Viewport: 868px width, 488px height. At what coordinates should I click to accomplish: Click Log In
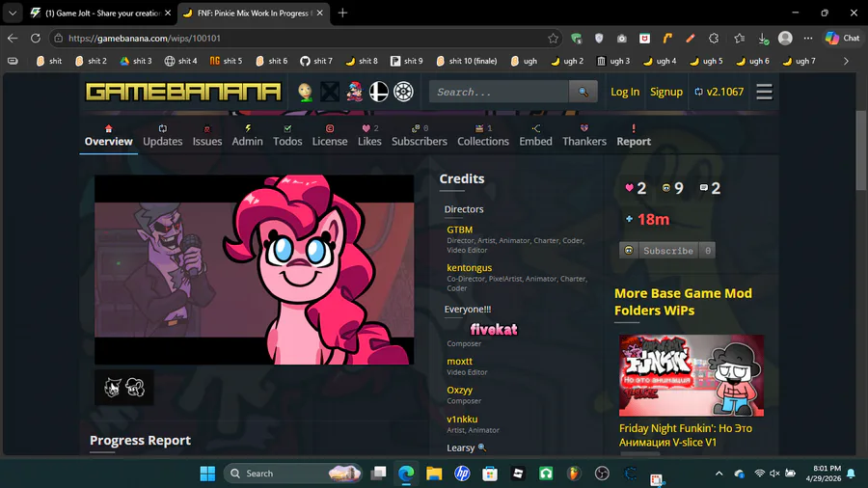coord(625,92)
